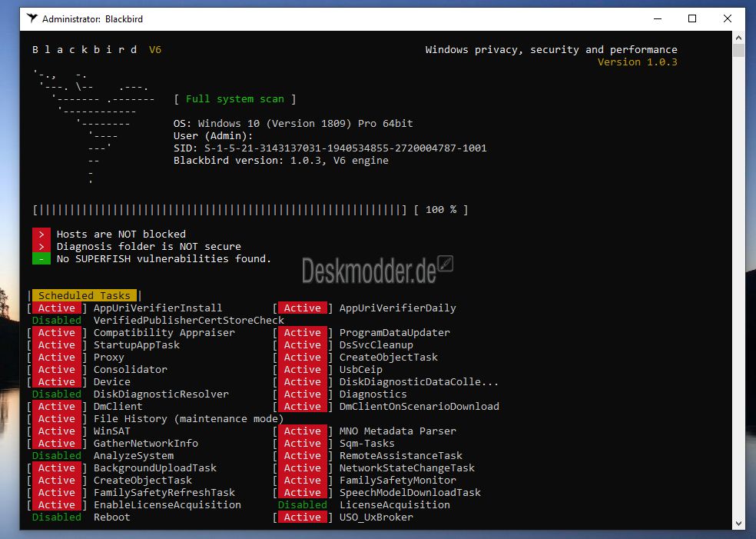This screenshot has width=756, height=539.
Task: Click task name 'Diagnostics'
Action: (373, 394)
